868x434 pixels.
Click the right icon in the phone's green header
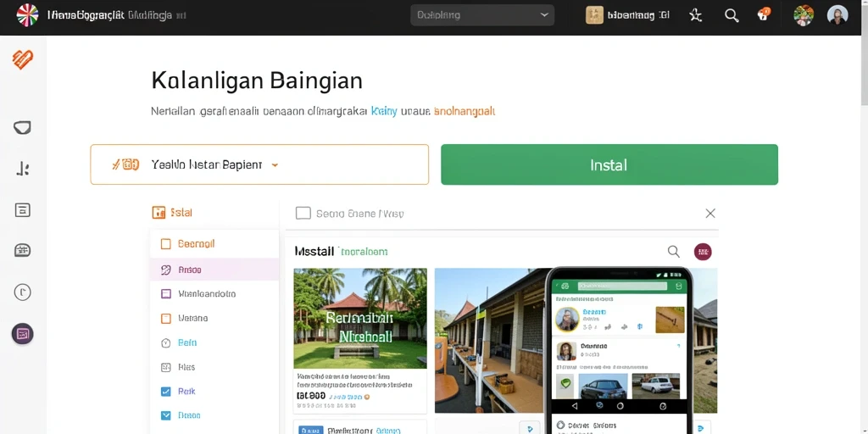679,287
